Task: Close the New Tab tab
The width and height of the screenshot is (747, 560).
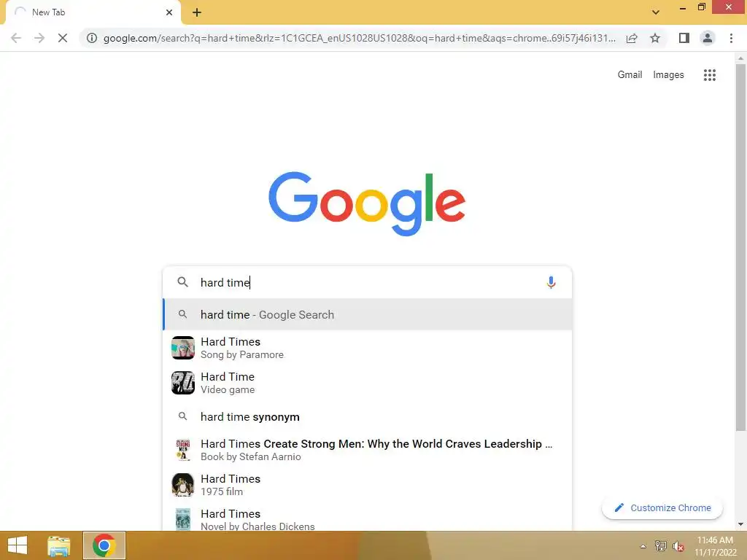Action: coord(169,12)
